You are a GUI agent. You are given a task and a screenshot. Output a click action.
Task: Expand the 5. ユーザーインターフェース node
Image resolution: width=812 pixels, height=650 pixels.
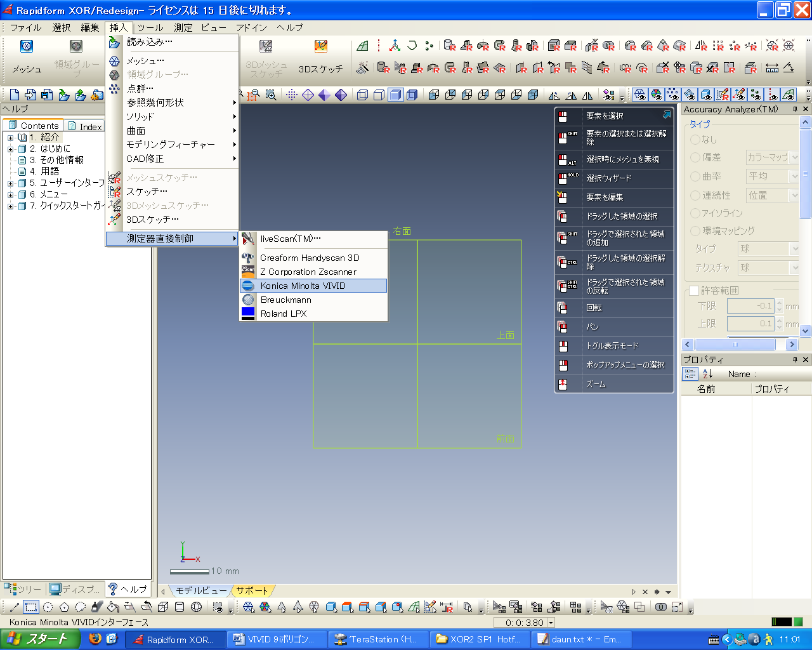tap(10, 183)
